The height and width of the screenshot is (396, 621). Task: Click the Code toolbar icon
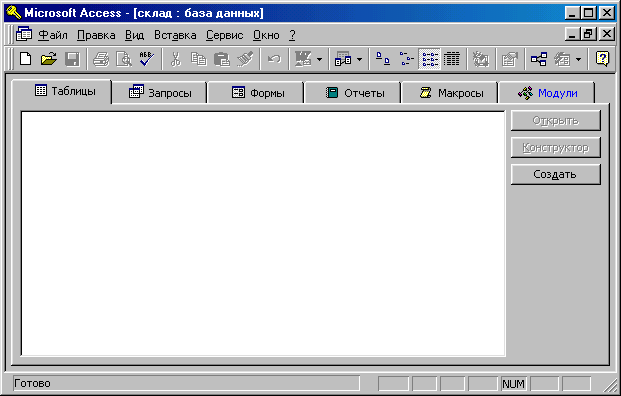pyautogui.click(x=480, y=59)
